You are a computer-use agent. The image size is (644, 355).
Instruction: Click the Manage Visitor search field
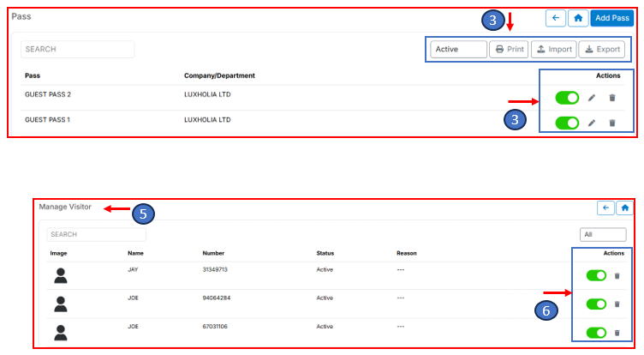96,234
